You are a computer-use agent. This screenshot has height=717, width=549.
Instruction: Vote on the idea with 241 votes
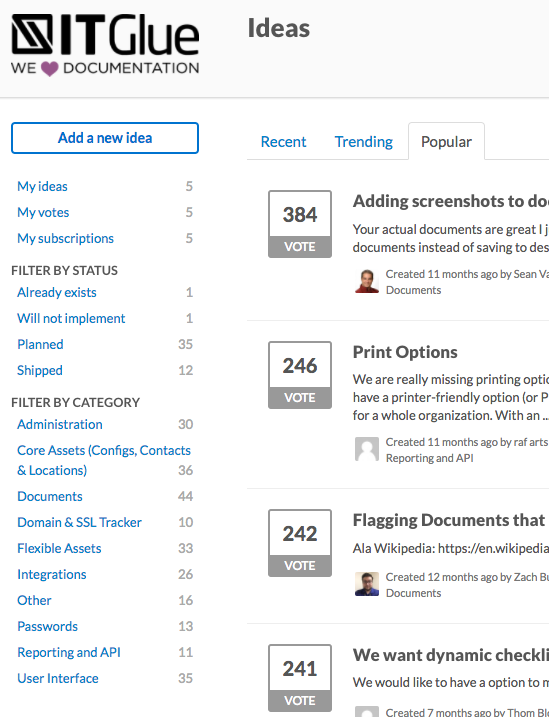click(300, 701)
